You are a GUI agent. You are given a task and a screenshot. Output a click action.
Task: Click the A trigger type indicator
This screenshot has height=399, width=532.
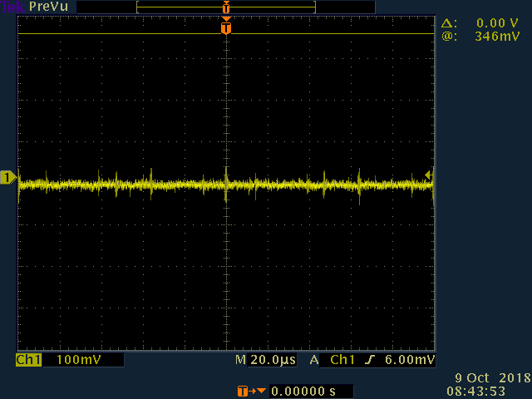314,360
